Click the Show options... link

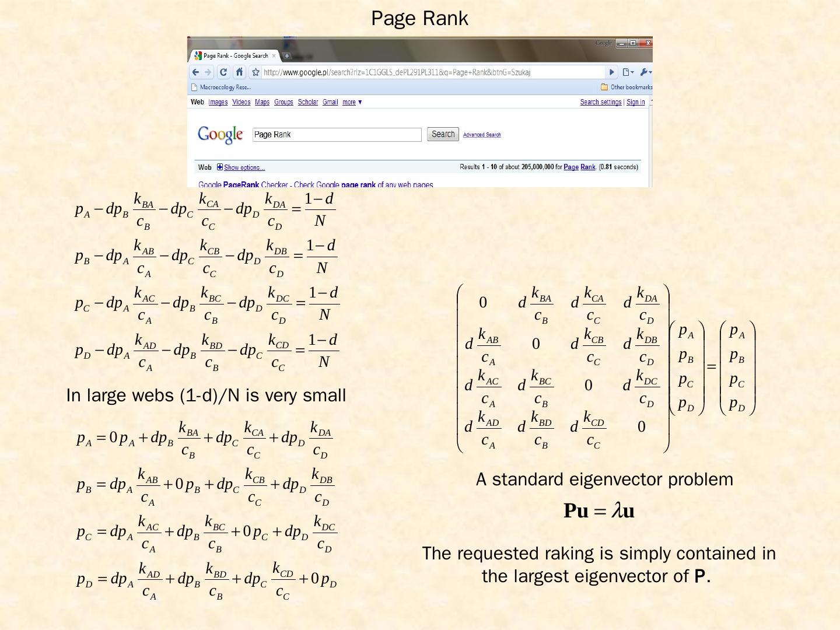244,167
